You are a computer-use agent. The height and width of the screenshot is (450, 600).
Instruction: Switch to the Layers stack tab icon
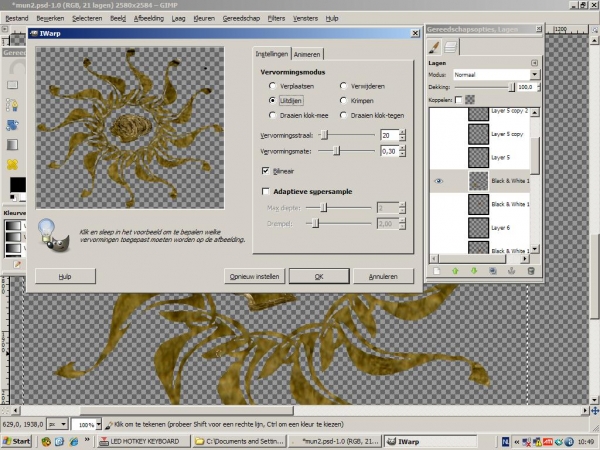(x=451, y=47)
